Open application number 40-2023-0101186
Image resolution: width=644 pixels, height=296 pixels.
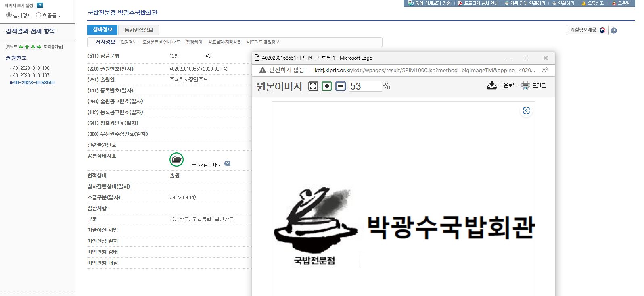pos(31,68)
